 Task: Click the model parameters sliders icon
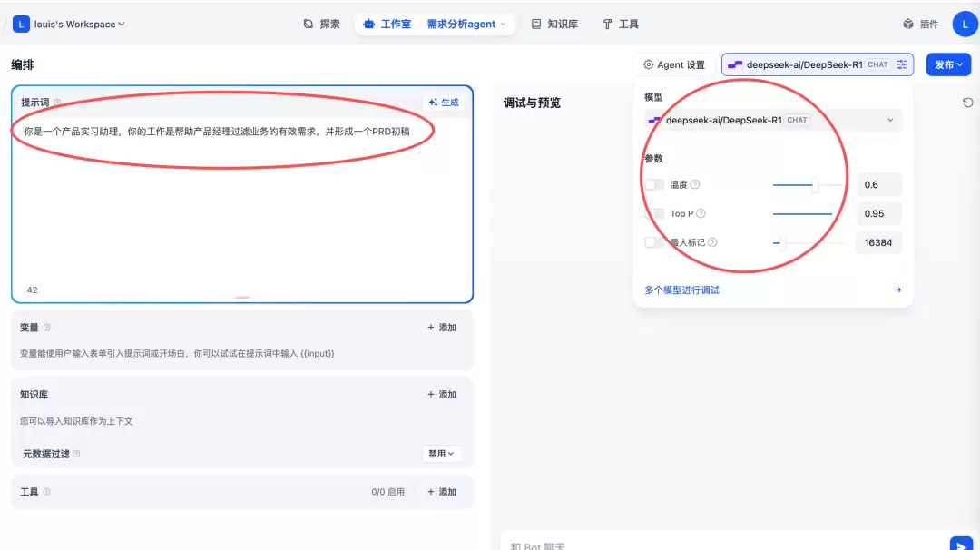pos(901,64)
